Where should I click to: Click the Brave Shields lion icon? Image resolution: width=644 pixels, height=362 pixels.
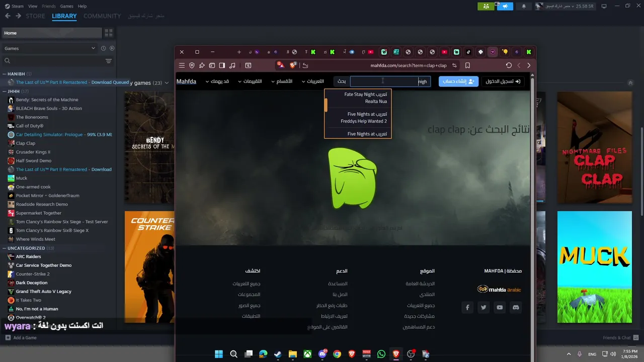(293, 65)
